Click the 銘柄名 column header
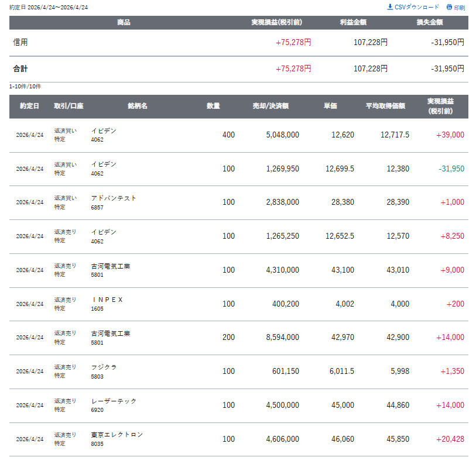 pos(137,106)
